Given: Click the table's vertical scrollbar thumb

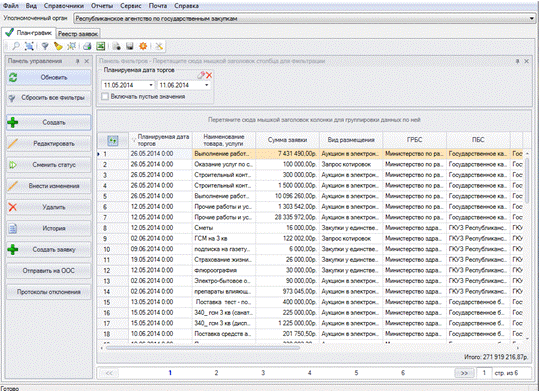Looking at the screenshot, I should coord(527,181).
